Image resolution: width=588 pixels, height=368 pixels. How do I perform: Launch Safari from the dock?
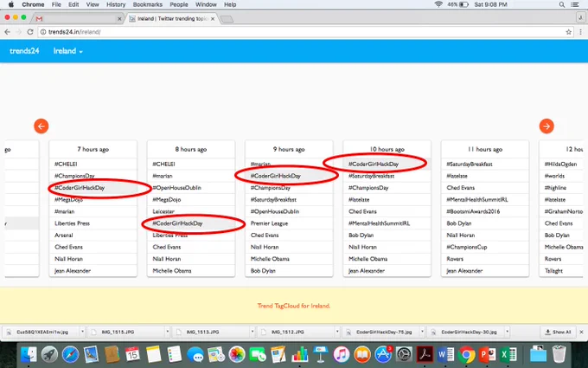pos(71,354)
